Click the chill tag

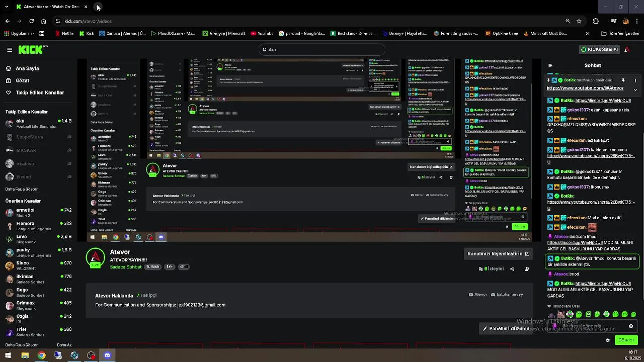pyautogui.click(x=184, y=267)
